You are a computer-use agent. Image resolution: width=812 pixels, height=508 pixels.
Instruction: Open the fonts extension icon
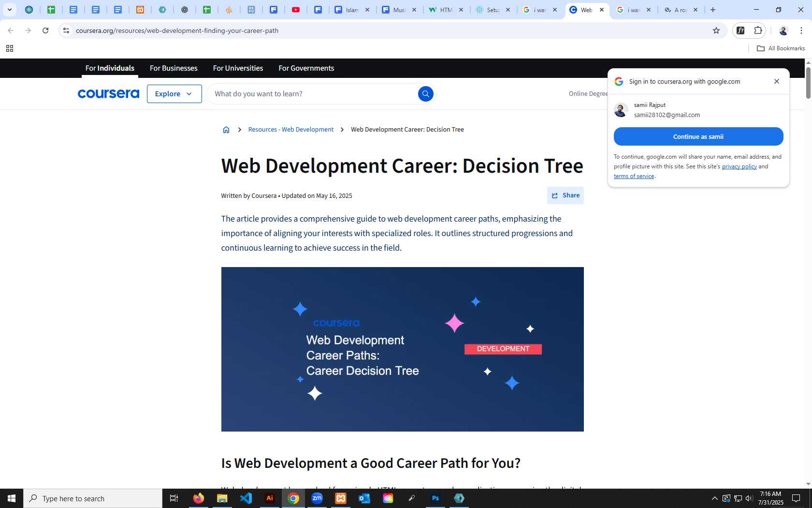(x=740, y=30)
